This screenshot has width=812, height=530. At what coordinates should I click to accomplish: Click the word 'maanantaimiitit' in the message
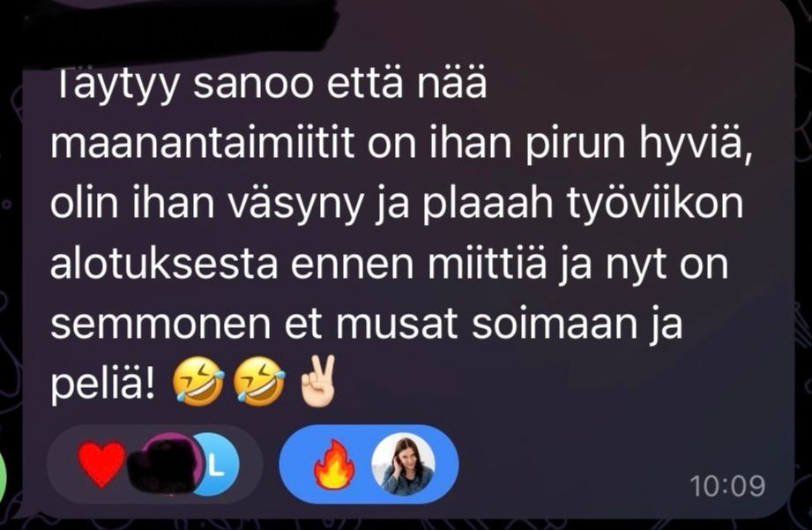203,142
